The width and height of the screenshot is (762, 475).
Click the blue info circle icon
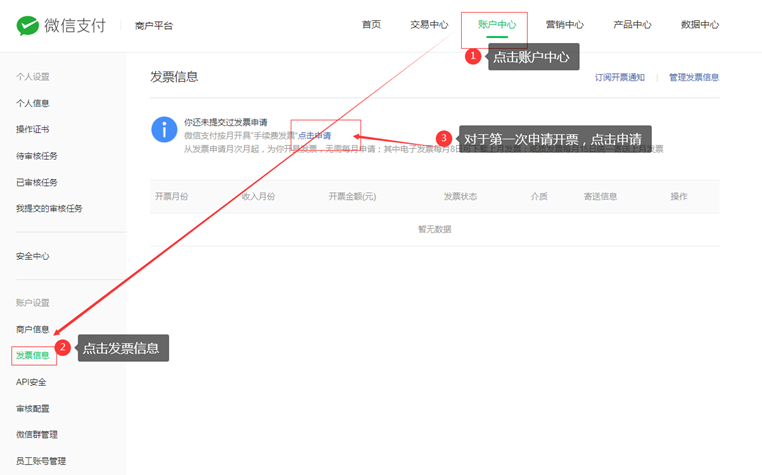(x=163, y=129)
